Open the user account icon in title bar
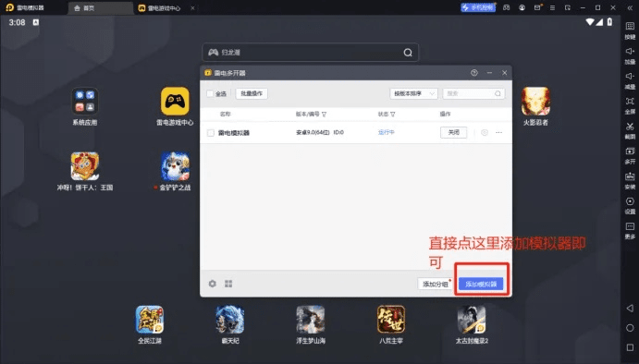Image resolution: width=639 pixels, height=364 pixels. pos(522,7)
